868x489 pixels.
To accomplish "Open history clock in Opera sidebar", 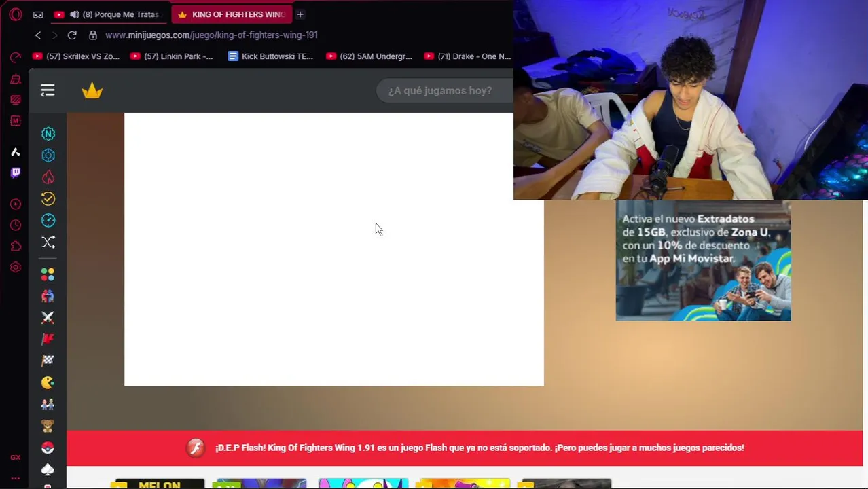I will pyautogui.click(x=16, y=225).
